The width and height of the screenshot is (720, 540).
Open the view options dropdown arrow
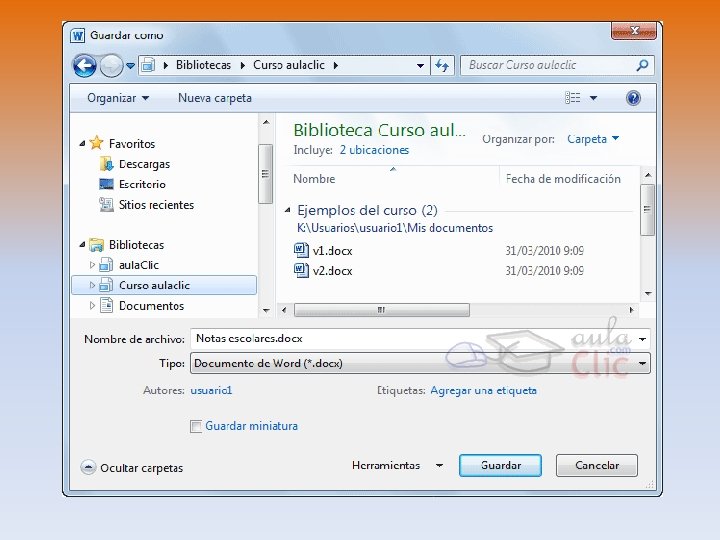click(593, 98)
